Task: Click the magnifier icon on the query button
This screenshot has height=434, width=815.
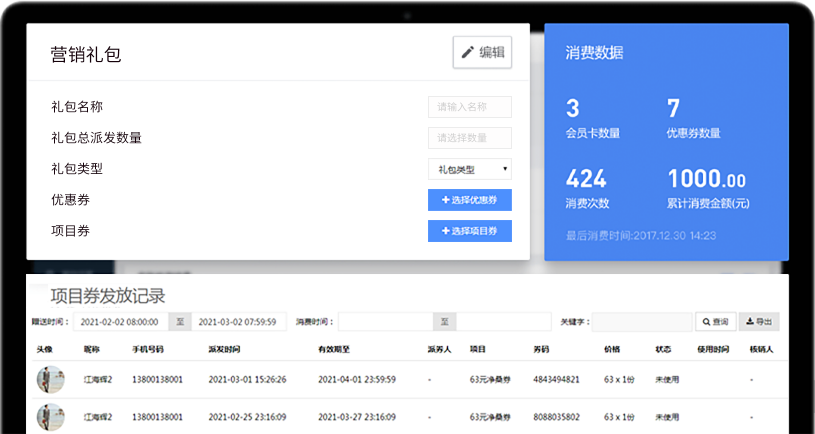Action: click(706, 322)
